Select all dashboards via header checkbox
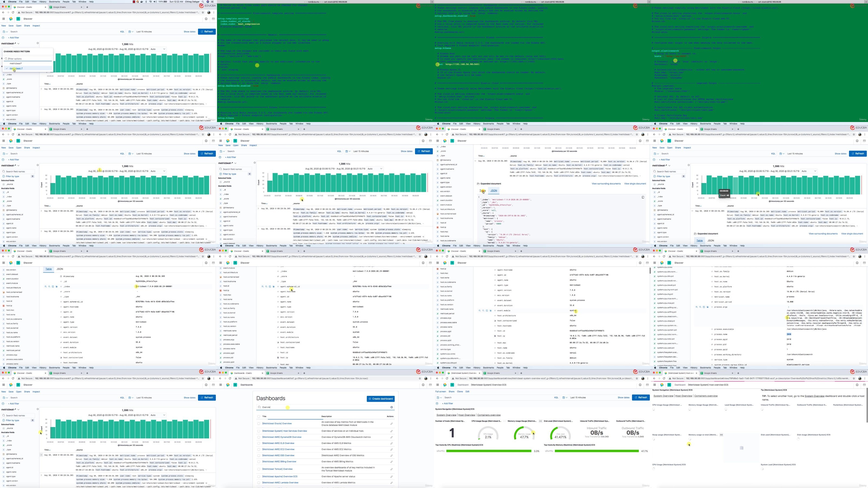 tap(259, 417)
